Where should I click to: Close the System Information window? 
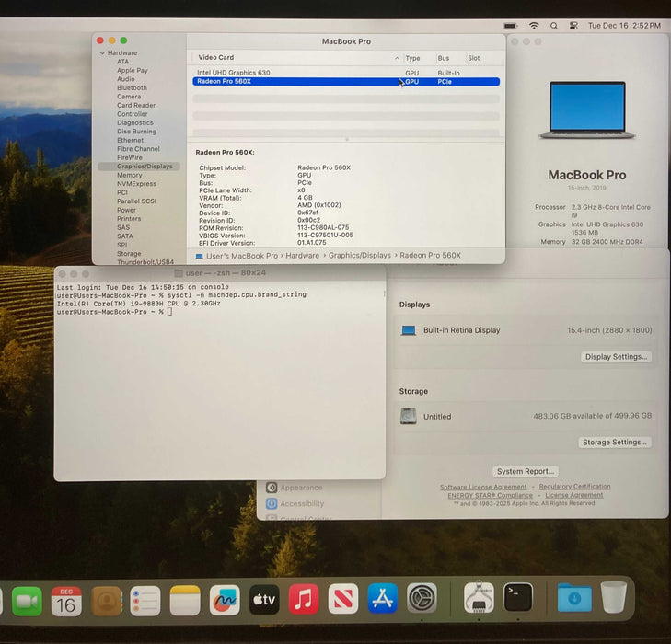pos(100,40)
